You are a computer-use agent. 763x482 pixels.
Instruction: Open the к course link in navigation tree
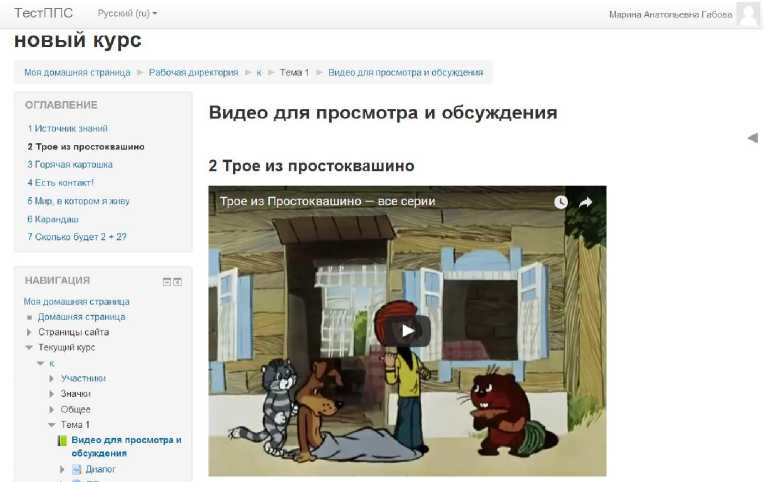52,364
